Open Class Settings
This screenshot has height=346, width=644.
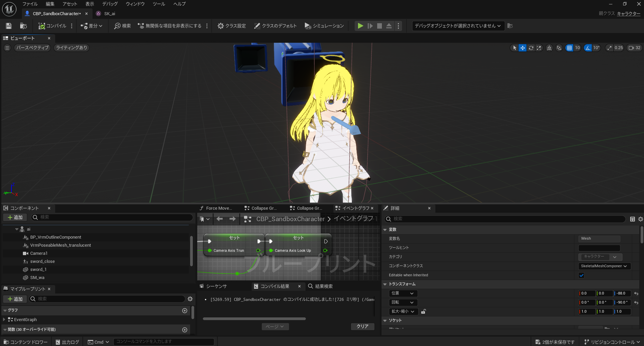[x=231, y=26]
